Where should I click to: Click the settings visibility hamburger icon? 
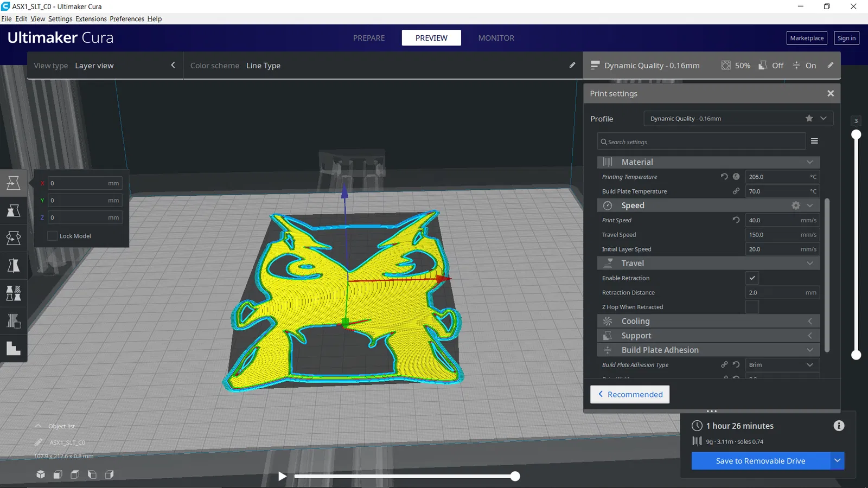pos(814,141)
